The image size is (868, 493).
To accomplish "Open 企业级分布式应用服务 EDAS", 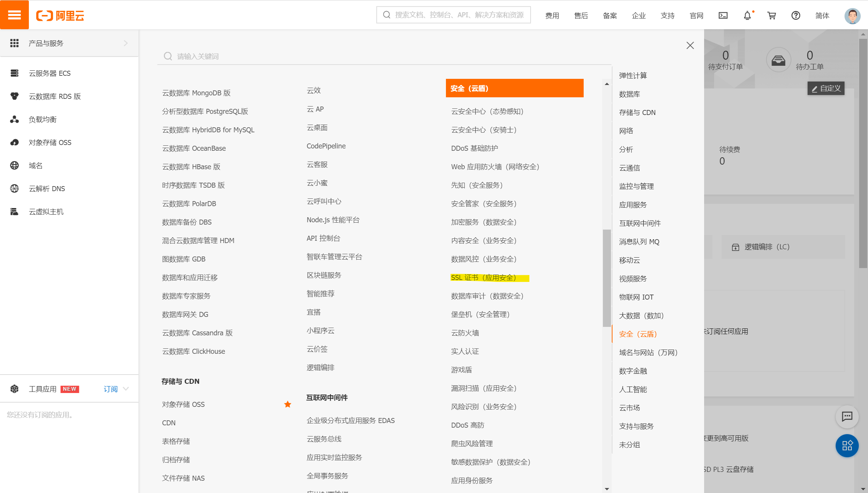I will point(351,420).
